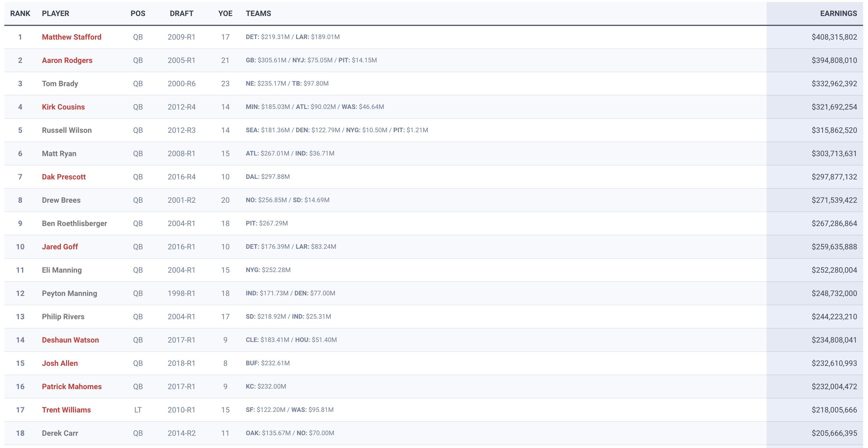Click Trent Williams' earnings $218,005,666

point(834,410)
